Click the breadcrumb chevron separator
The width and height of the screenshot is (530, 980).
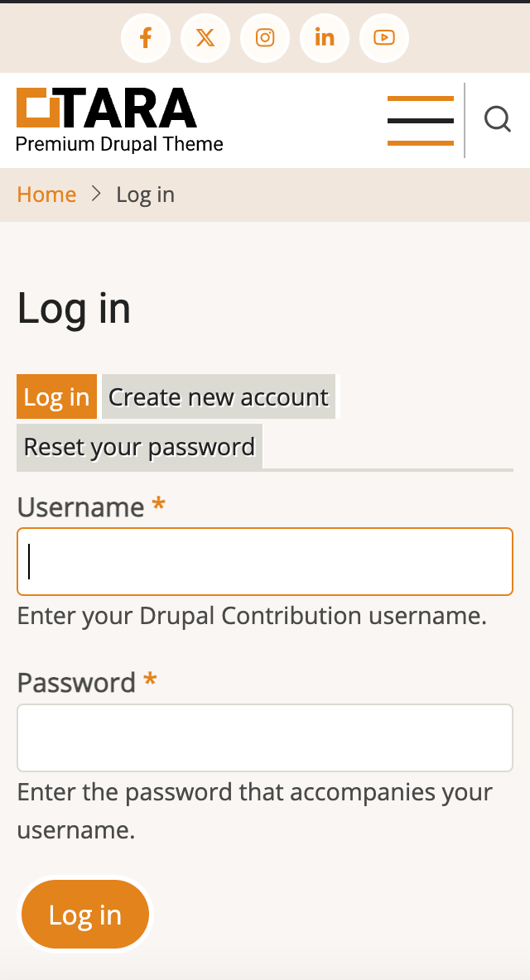pos(97,194)
